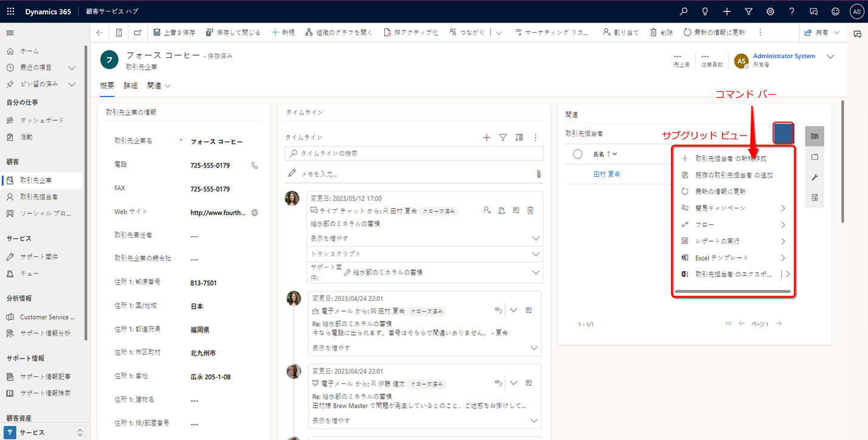Viewport: 868px width, 440px height.
Task: Click the phone call icon next to 電話
Action: (255, 165)
